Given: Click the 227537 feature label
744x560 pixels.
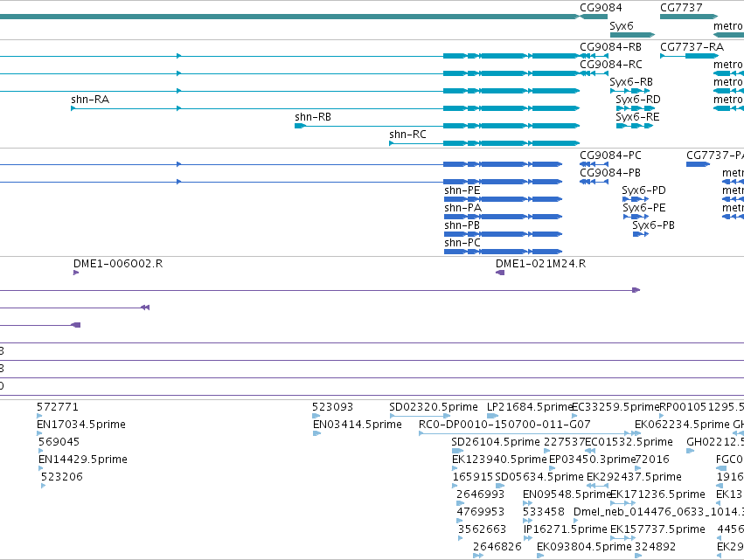Looking at the screenshot, I should click(x=564, y=442).
